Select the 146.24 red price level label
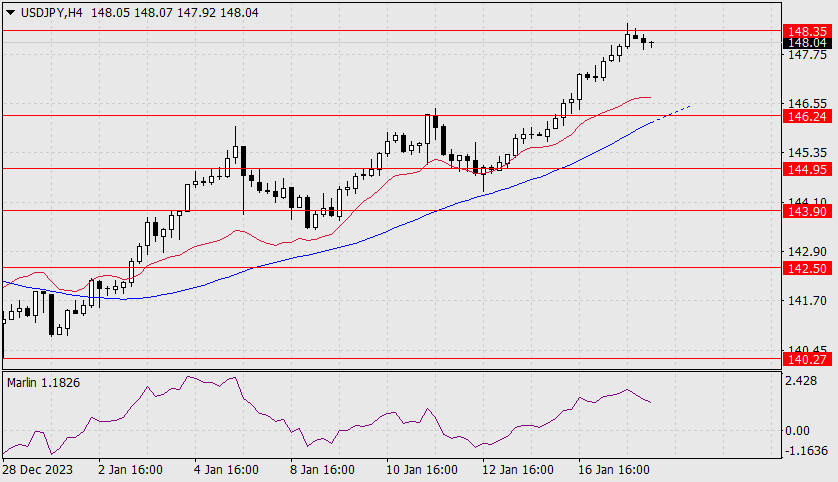 point(807,116)
